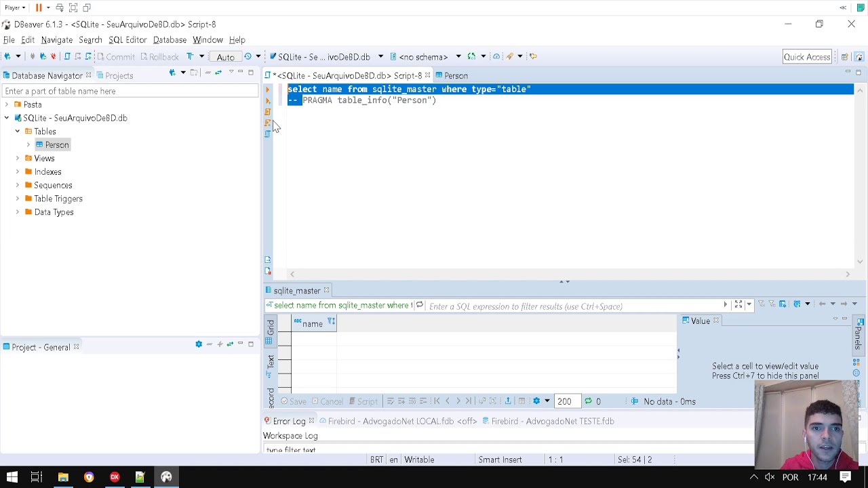
Task: Expand the Views folder
Action: point(18,159)
